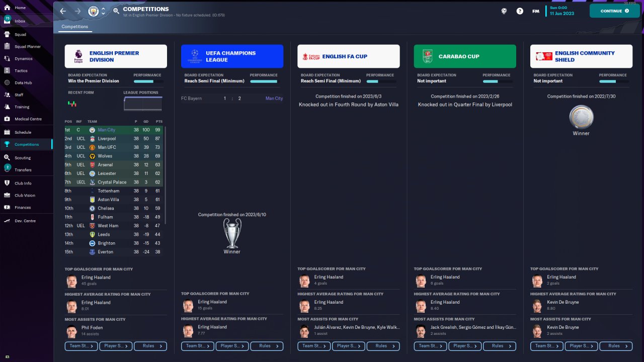Expand club switcher arrows beside badge
This screenshot has width=644, height=362.
(103, 11)
